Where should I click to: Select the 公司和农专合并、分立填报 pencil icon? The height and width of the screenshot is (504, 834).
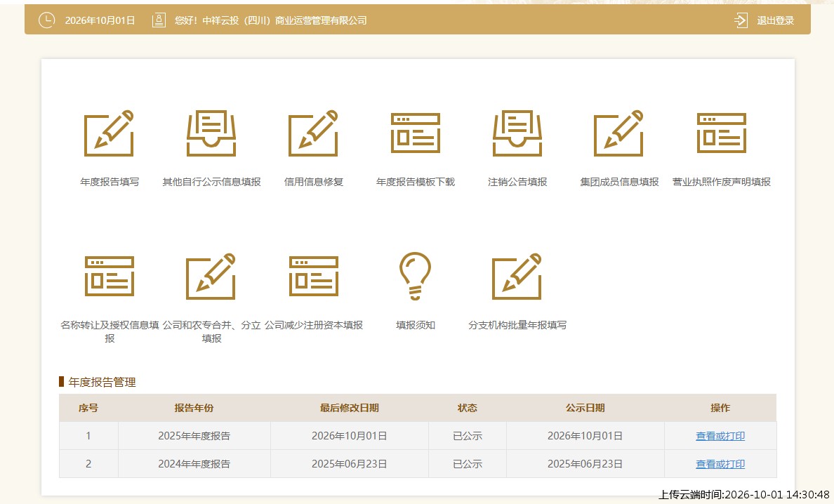[211, 277]
